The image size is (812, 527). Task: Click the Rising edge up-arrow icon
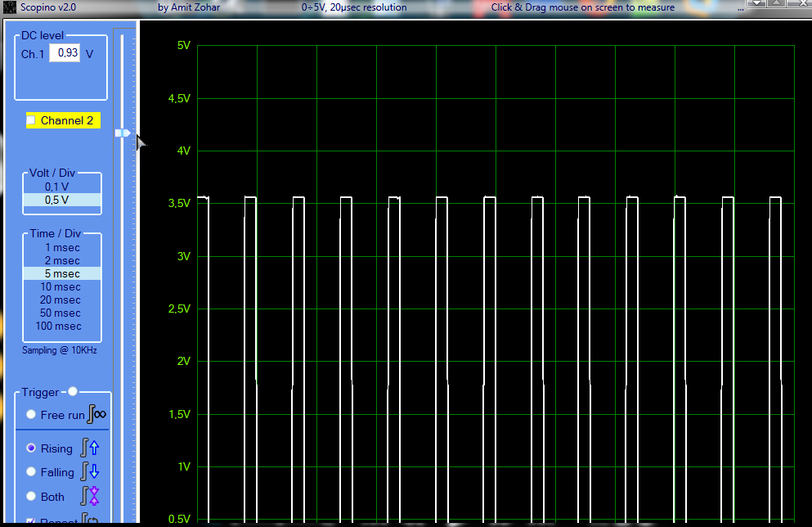coord(91,448)
